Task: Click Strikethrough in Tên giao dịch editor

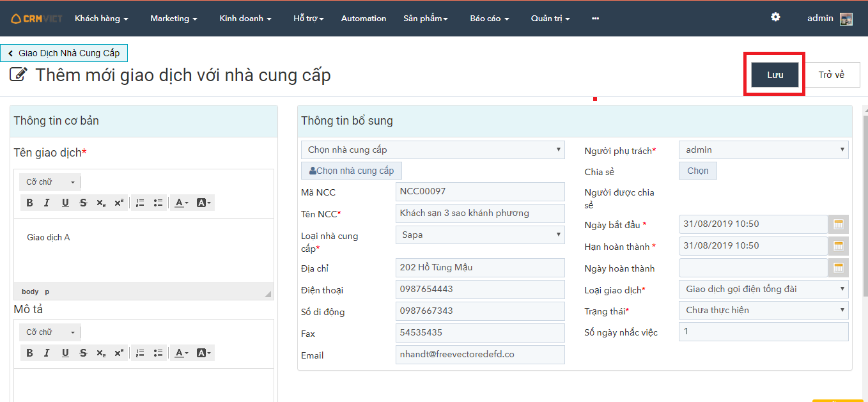Action: pyautogui.click(x=83, y=203)
